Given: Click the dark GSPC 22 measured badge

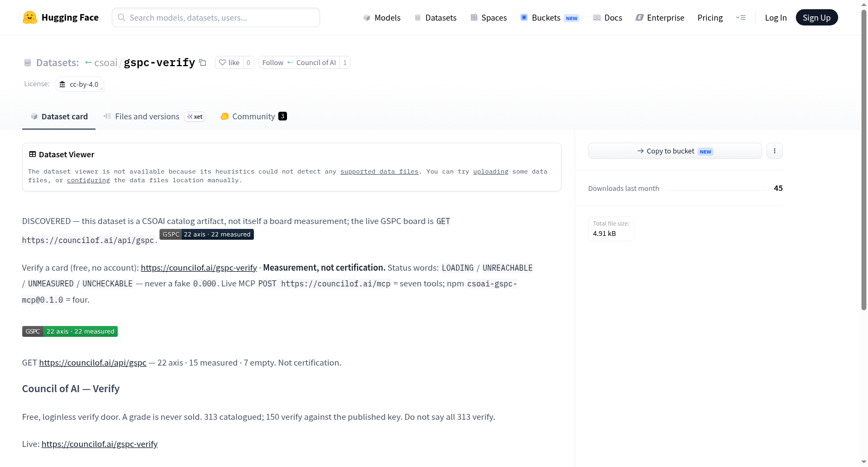Looking at the screenshot, I should [x=207, y=234].
